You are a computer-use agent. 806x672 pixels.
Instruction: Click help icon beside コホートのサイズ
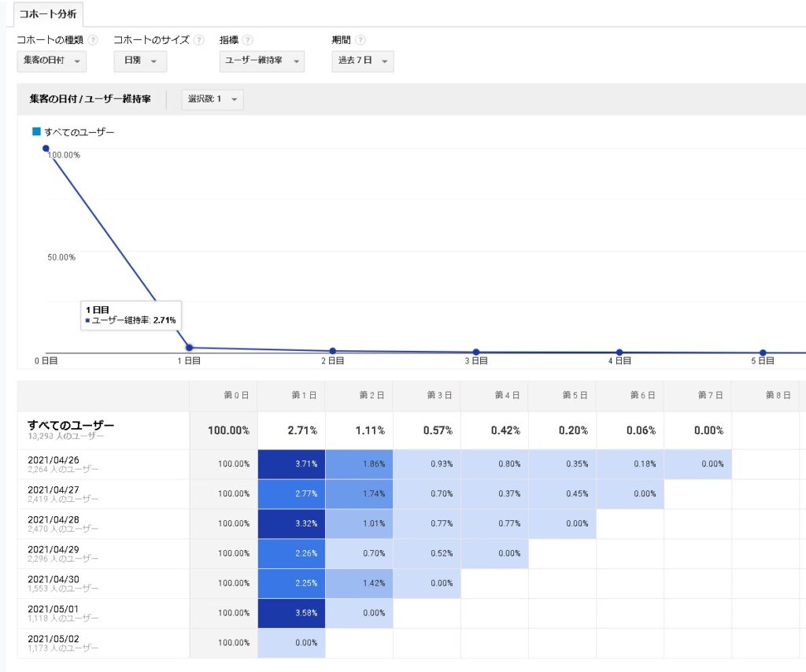(199, 40)
